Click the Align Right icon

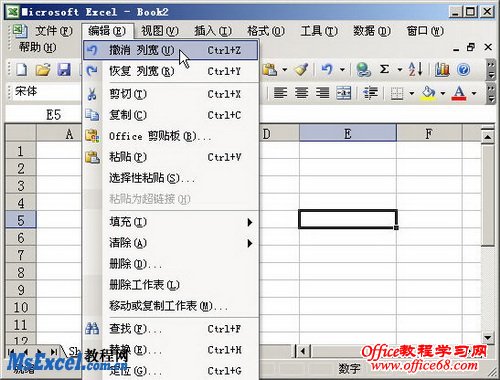(x=322, y=93)
